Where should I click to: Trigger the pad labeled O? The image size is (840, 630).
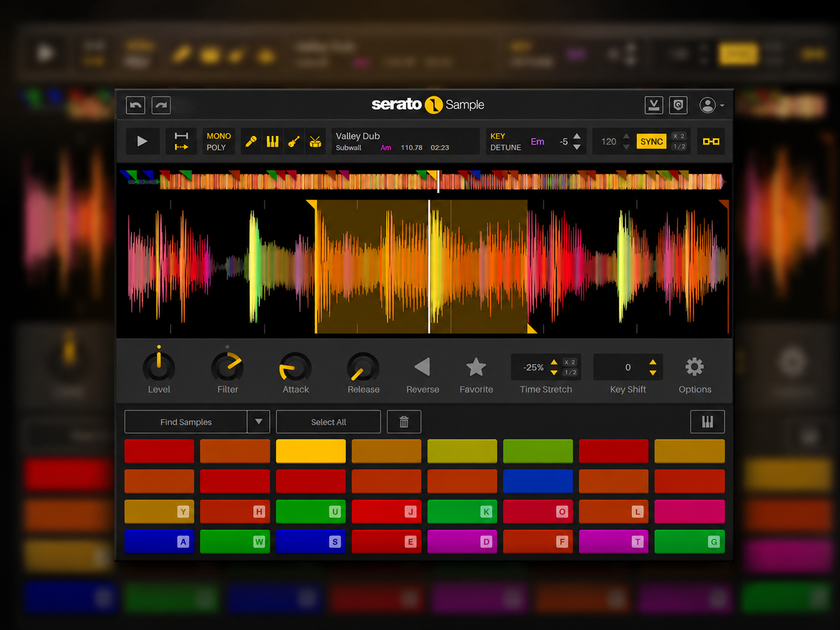tap(538, 512)
